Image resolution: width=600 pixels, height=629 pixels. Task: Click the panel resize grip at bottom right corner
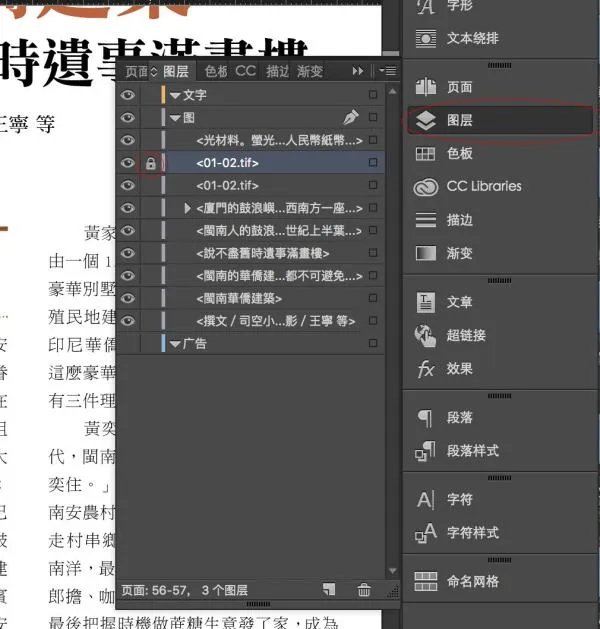point(393,592)
